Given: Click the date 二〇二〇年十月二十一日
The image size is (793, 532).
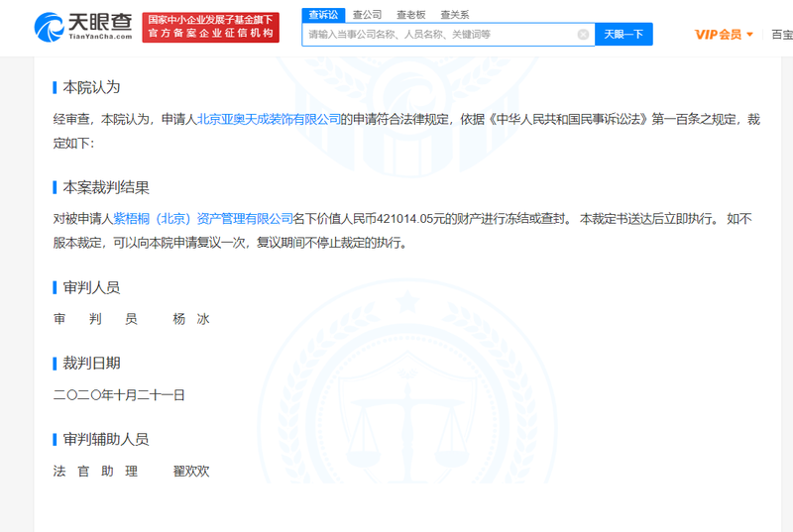Looking at the screenshot, I should coord(119,395).
